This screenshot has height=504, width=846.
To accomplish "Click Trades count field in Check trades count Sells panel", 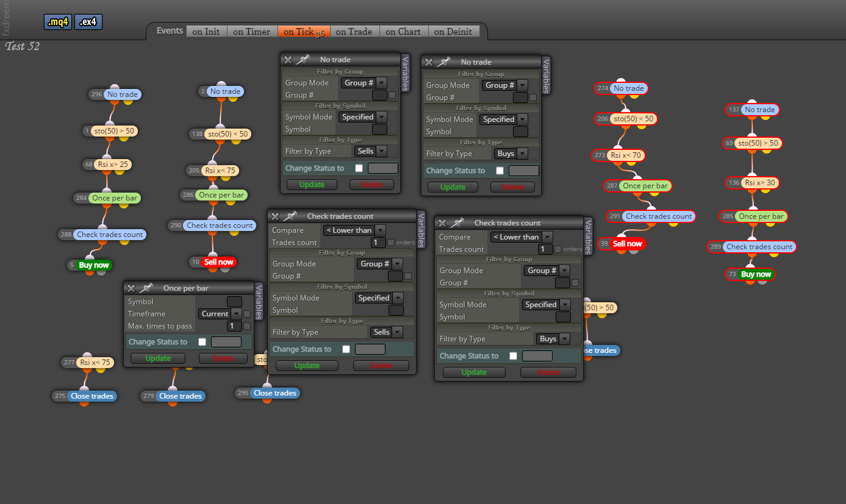I will click(378, 243).
